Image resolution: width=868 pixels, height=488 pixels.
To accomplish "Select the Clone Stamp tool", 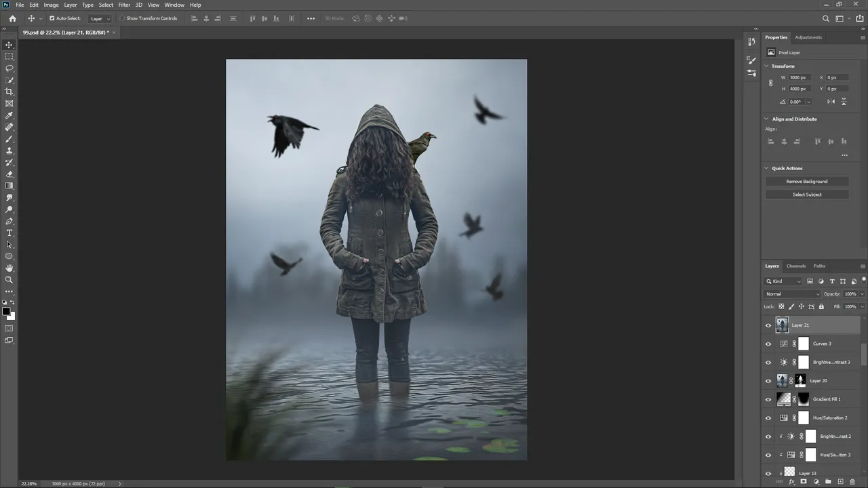I will [x=9, y=150].
